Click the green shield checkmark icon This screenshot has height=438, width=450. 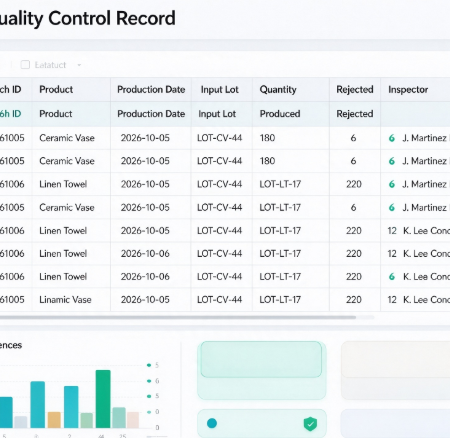(310, 424)
